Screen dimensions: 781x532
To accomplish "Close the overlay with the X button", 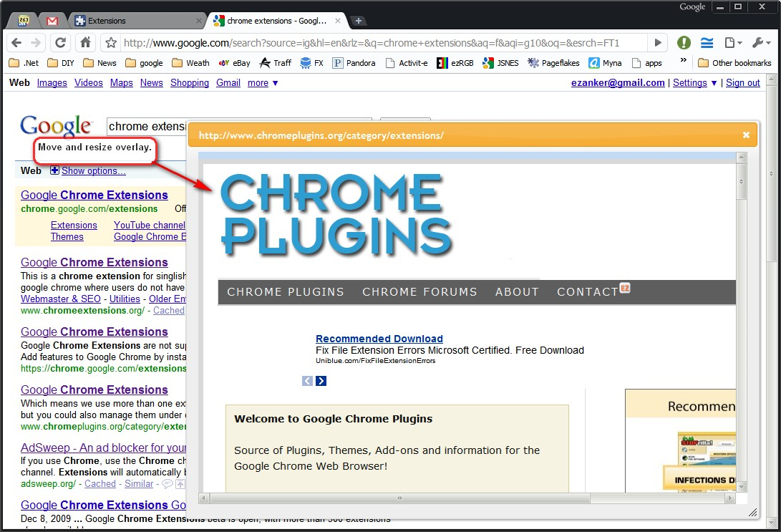I will pos(746,135).
